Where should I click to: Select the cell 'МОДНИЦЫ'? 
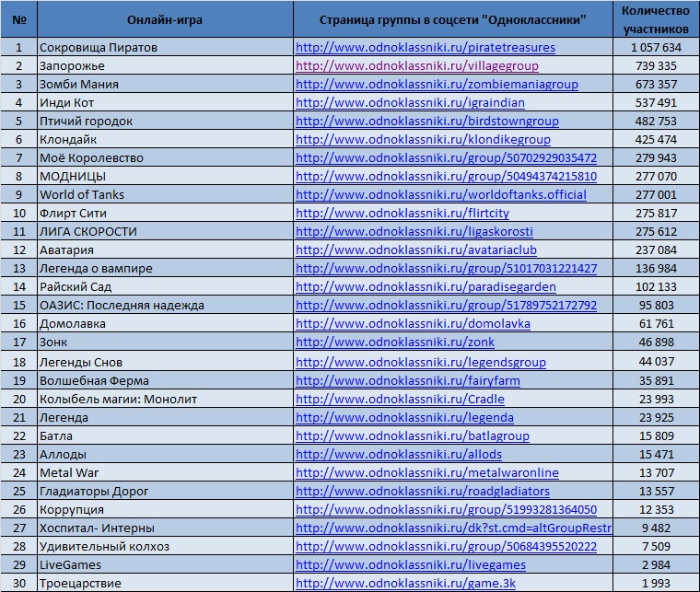click(x=165, y=176)
